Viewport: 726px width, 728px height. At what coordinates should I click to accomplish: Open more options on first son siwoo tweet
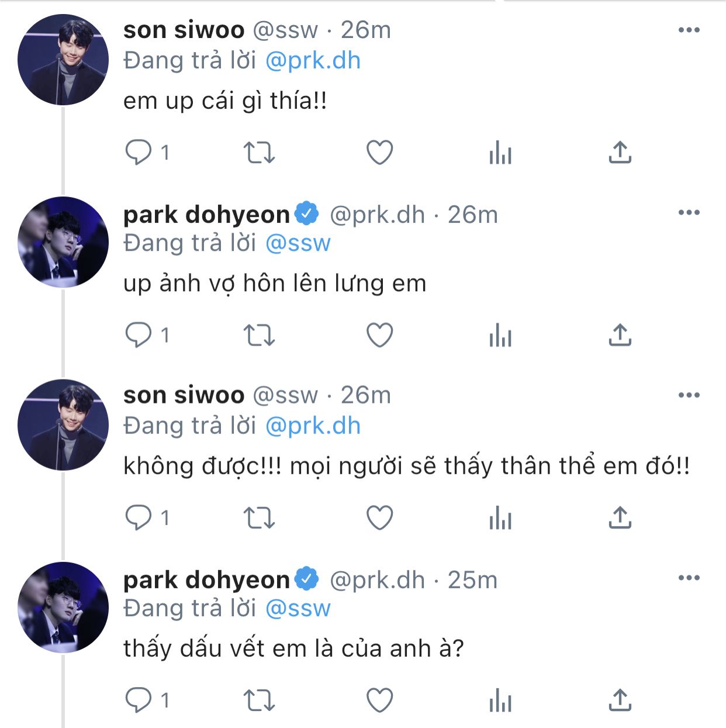click(689, 30)
